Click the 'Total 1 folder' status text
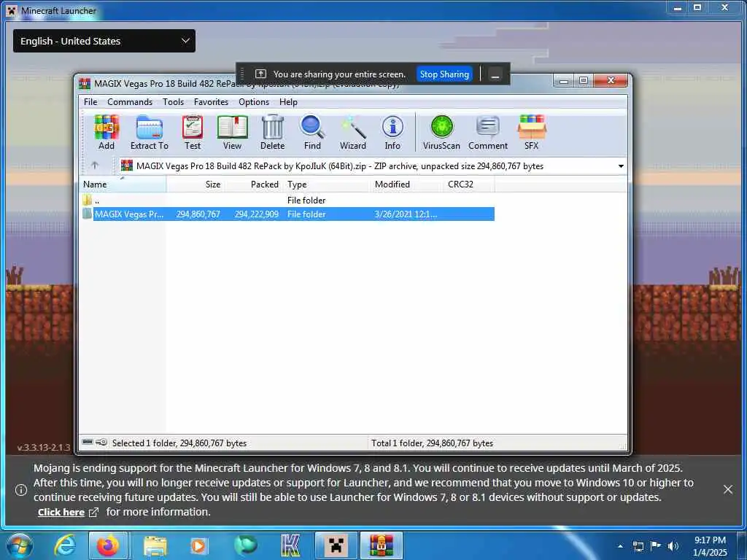Image resolution: width=747 pixels, height=560 pixels. pyautogui.click(x=432, y=443)
